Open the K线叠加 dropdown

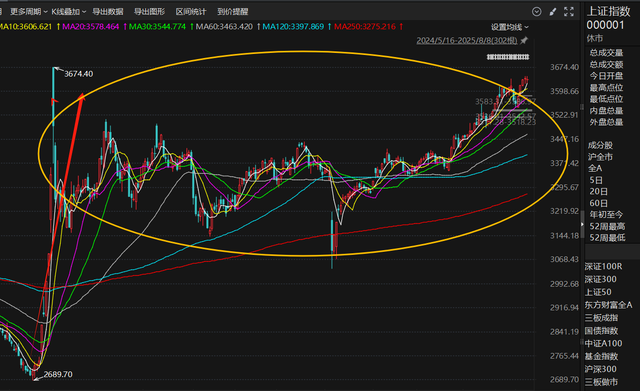pyautogui.click(x=69, y=12)
